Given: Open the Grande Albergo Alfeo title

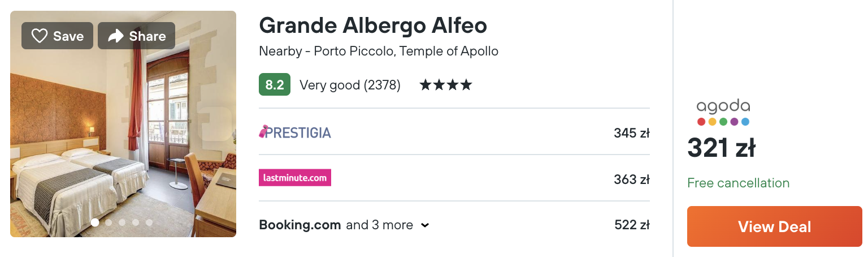Looking at the screenshot, I should click(373, 25).
